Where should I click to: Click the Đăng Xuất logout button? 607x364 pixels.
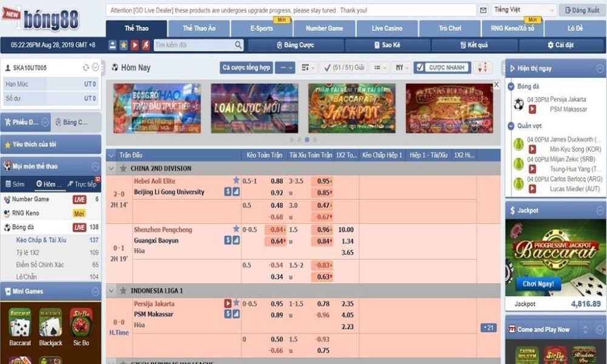pyautogui.click(x=582, y=10)
